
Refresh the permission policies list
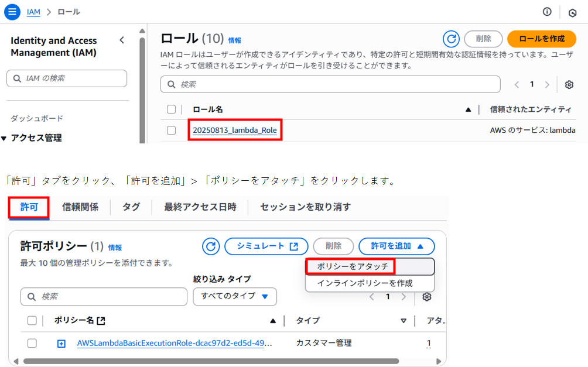tap(211, 246)
